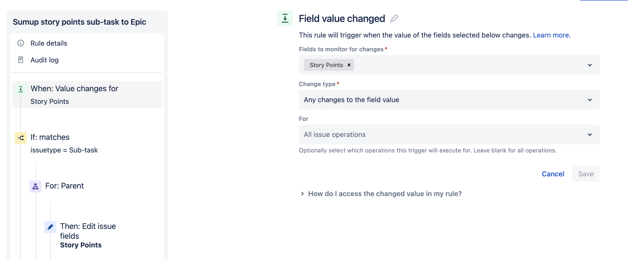Viewport: 644px width, 260px height.
Task: Click the purple branch icon beside For: Parent
Action: click(35, 186)
